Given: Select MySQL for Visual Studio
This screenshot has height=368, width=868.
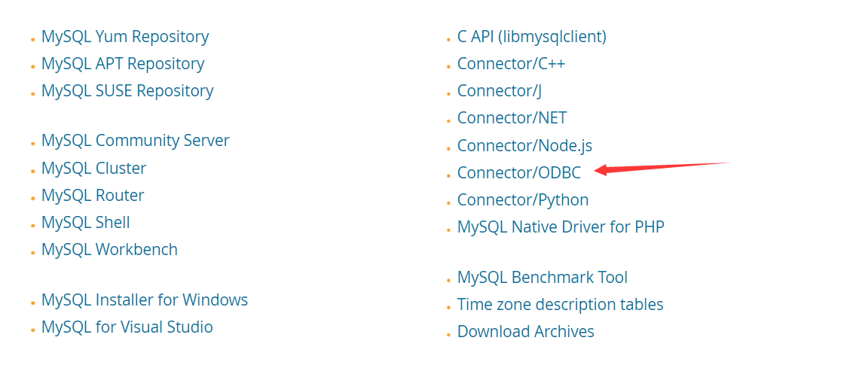Looking at the screenshot, I should 127,327.
